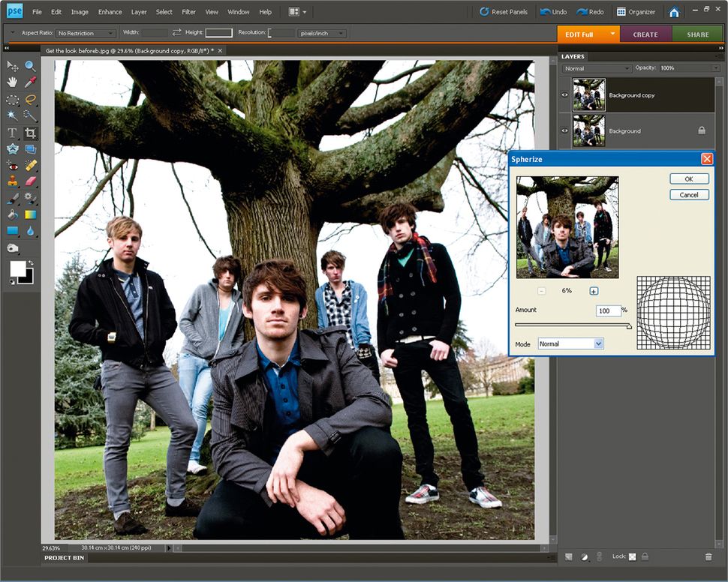Toggle visibility of the Background layer
The height and width of the screenshot is (582, 728).
(x=564, y=130)
